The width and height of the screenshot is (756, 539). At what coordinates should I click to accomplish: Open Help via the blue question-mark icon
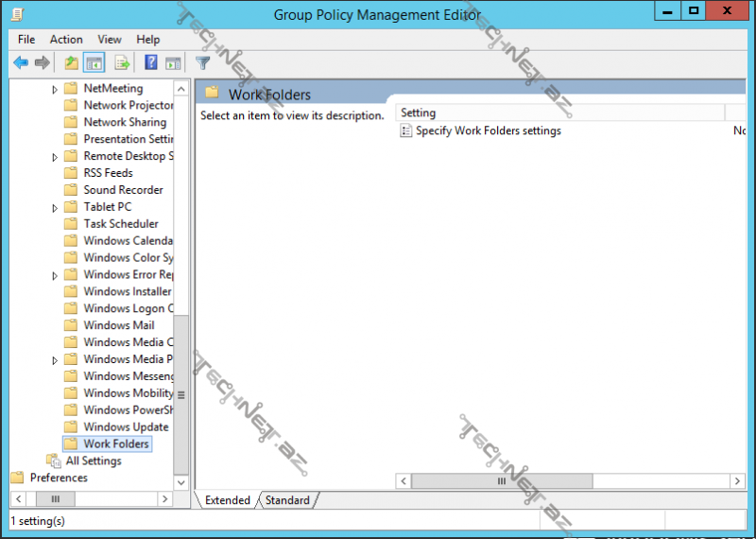coord(151,63)
